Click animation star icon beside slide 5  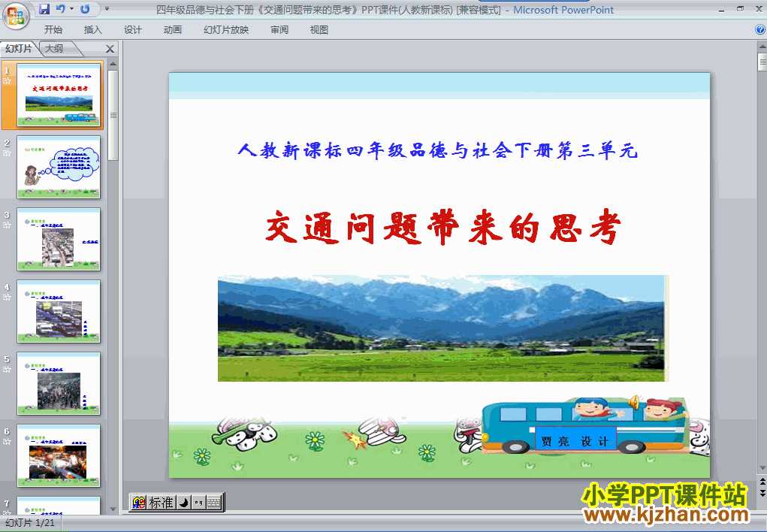pyautogui.click(x=7, y=370)
